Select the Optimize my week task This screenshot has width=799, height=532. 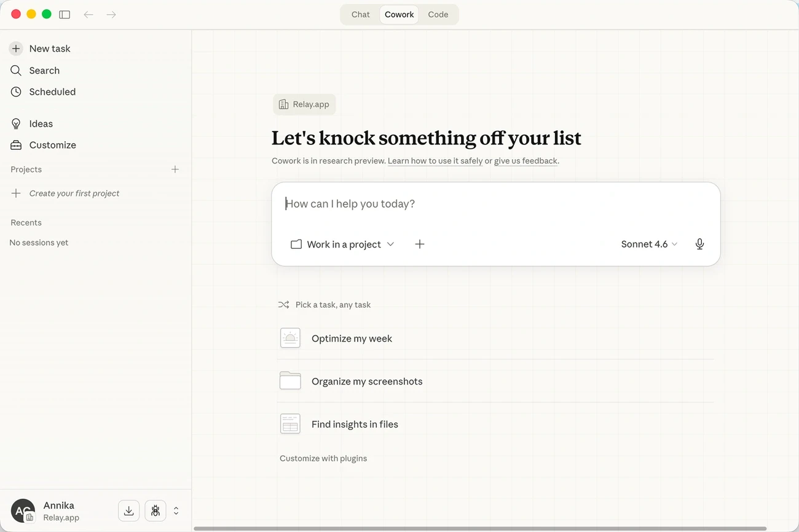(495, 338)
